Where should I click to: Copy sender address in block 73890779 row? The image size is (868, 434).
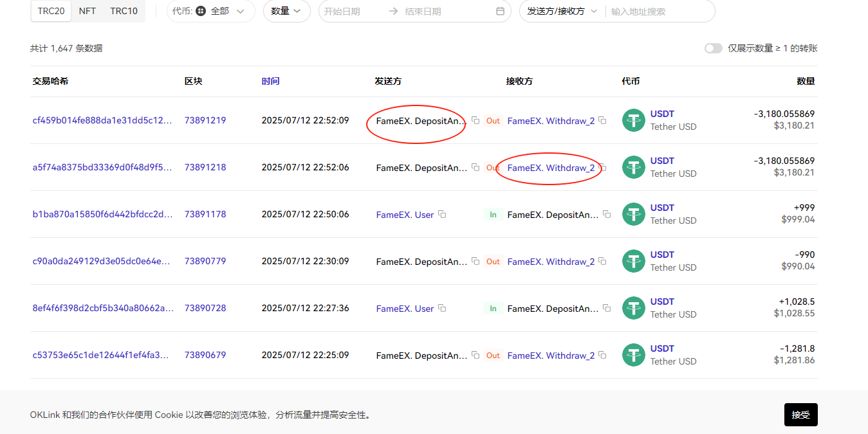476,261
